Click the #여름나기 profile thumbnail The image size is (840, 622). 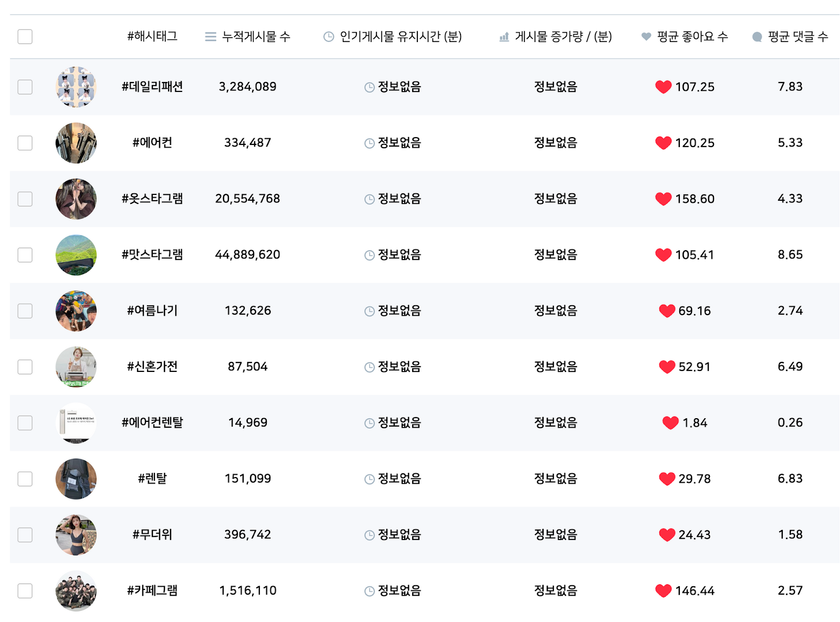[76, 311]
